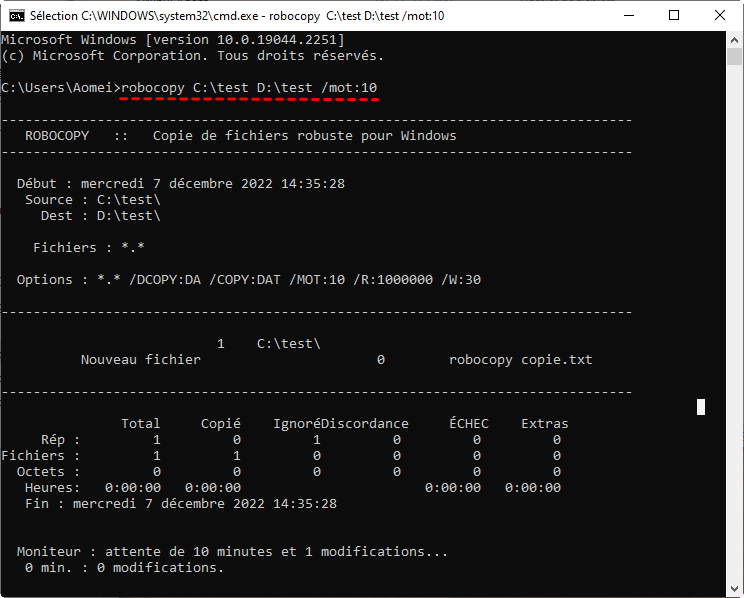Click the 'Fin : mercredi 7 décembre 2022' line
Screen dimensions: 744x598
coord(181,504)
